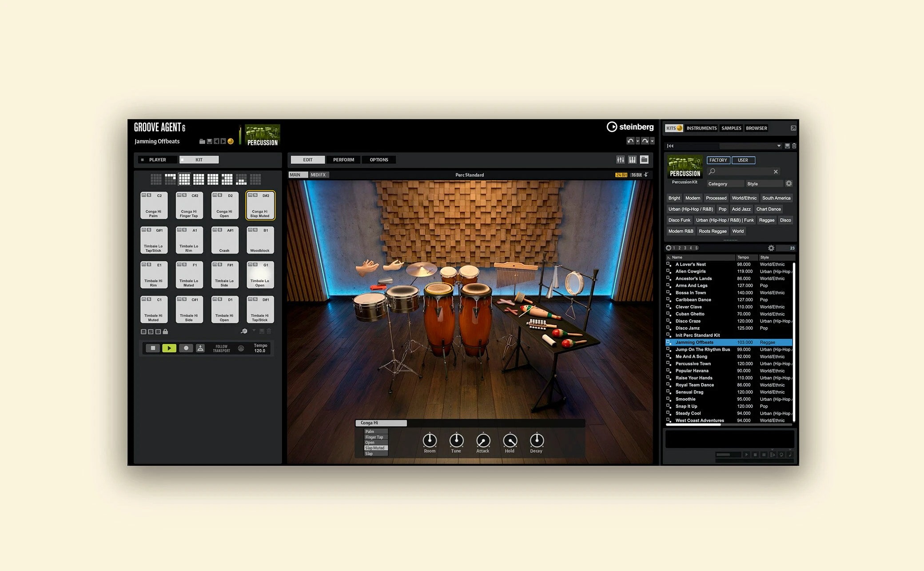Select the kit window view icon
The height and width of the screenshot is (571, 924).
644,160
